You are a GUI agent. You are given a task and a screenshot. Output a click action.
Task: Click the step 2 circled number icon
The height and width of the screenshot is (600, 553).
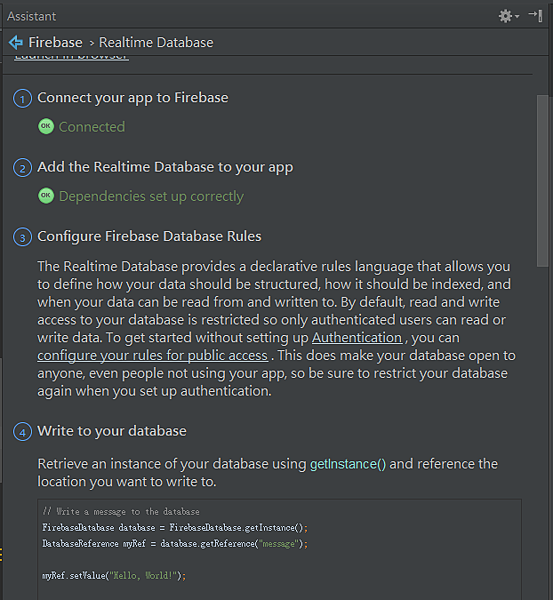(23, 168)
